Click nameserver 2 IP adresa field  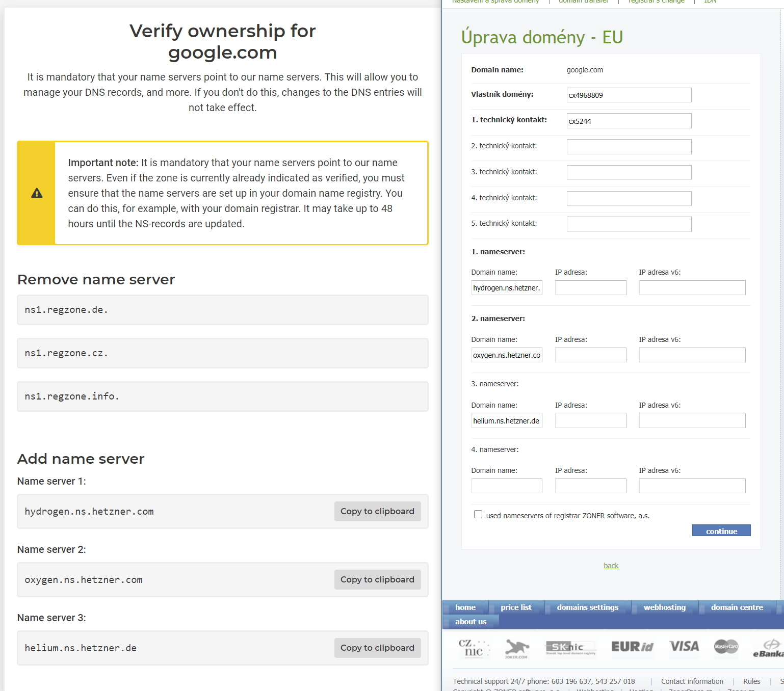tap(590, 355)
